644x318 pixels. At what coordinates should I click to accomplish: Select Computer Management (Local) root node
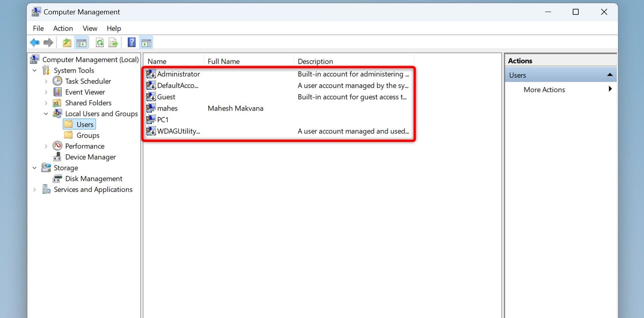91,60
